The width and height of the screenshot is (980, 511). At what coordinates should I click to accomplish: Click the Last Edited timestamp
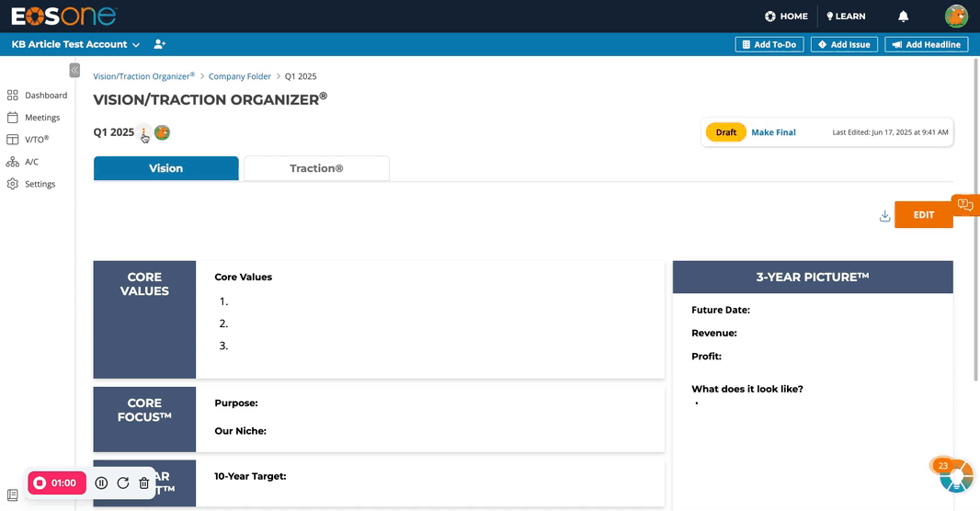click(x=890, y=132)
